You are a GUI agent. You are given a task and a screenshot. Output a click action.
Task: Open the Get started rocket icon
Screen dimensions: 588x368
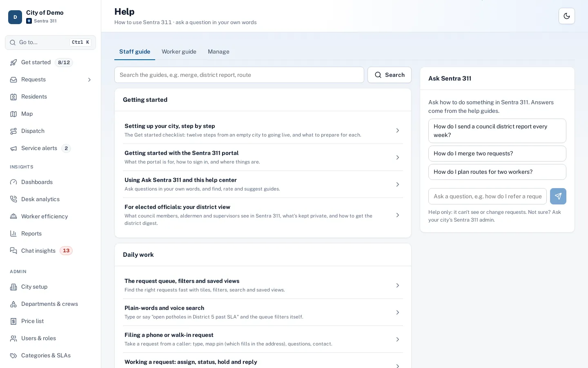point(13,63)
